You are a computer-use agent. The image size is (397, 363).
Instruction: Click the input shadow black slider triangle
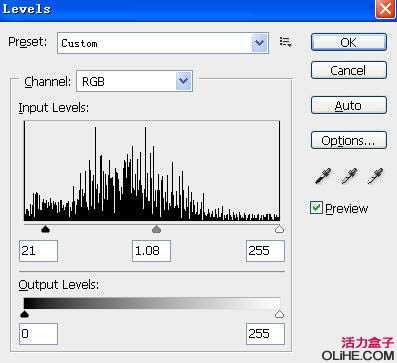[x=45, y=229]
